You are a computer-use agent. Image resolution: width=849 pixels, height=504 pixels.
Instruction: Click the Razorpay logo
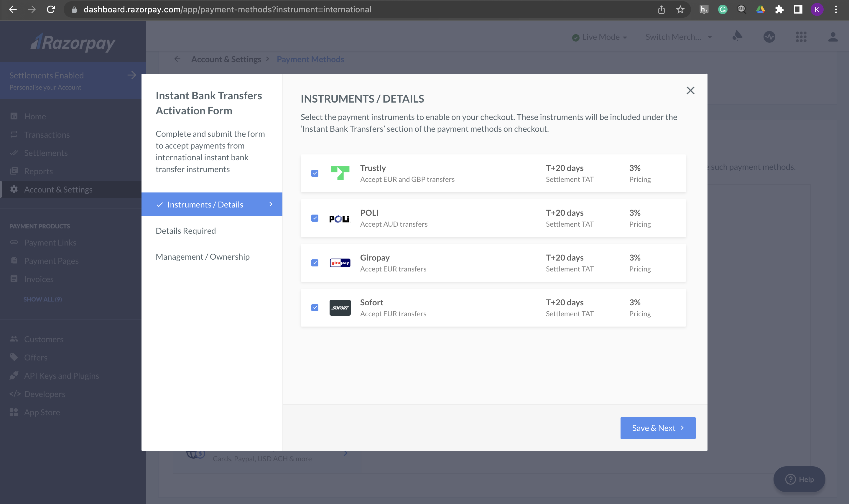pos(73,42)
